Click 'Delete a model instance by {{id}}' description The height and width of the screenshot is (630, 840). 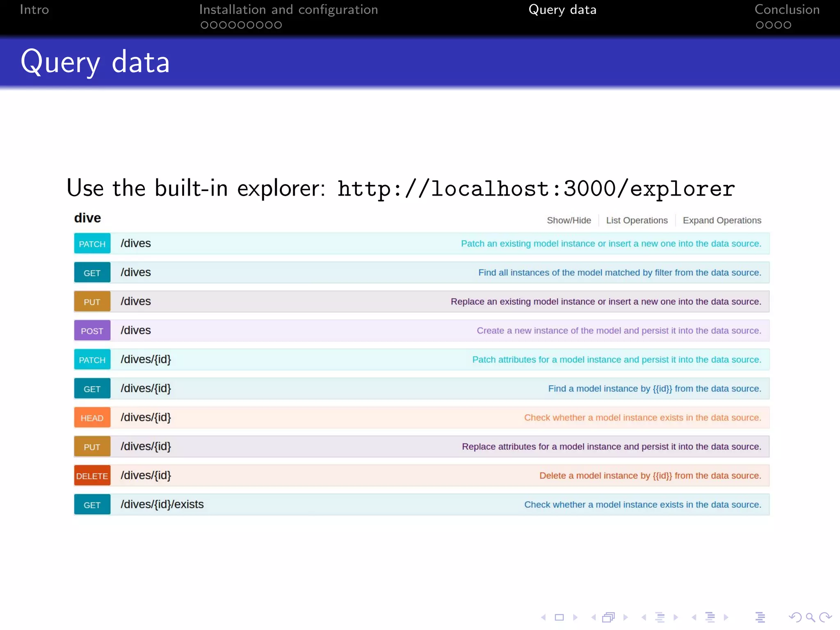(x=650, y=476)
